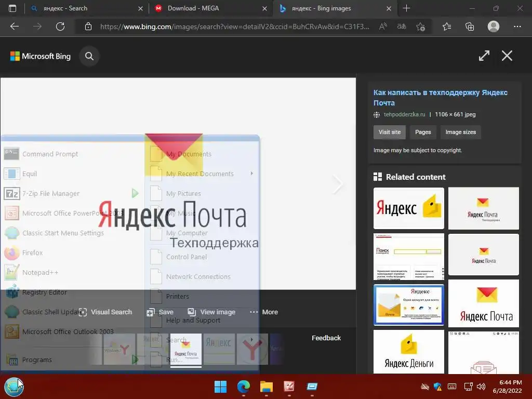Open related Яндекс yellow wallet thumbnail
Image resolution: width=532 pixels, height=399 pixels.
[408, 208]
